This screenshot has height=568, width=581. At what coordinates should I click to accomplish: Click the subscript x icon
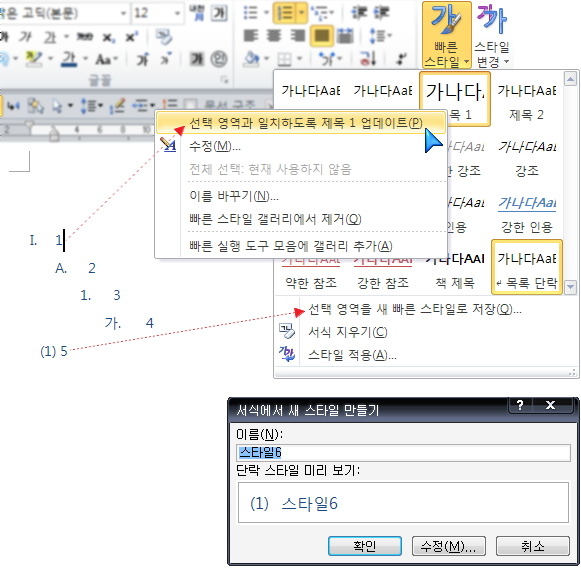108,37
